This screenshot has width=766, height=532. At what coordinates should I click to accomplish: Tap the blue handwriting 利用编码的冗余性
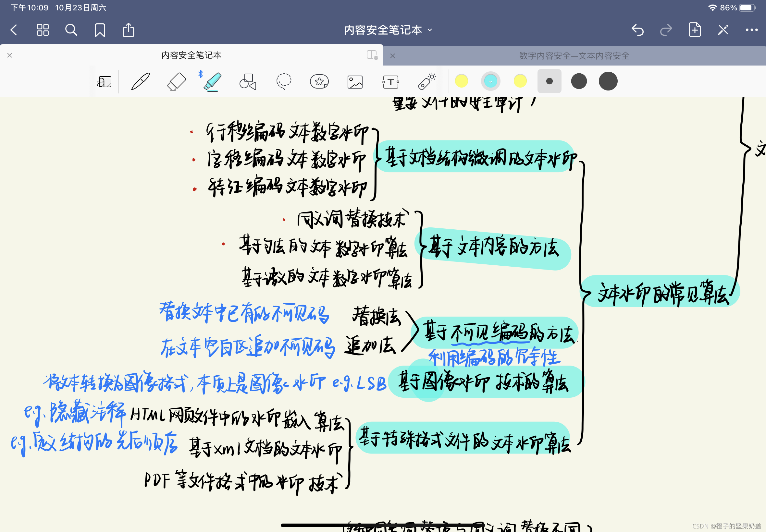click(494, 357)
